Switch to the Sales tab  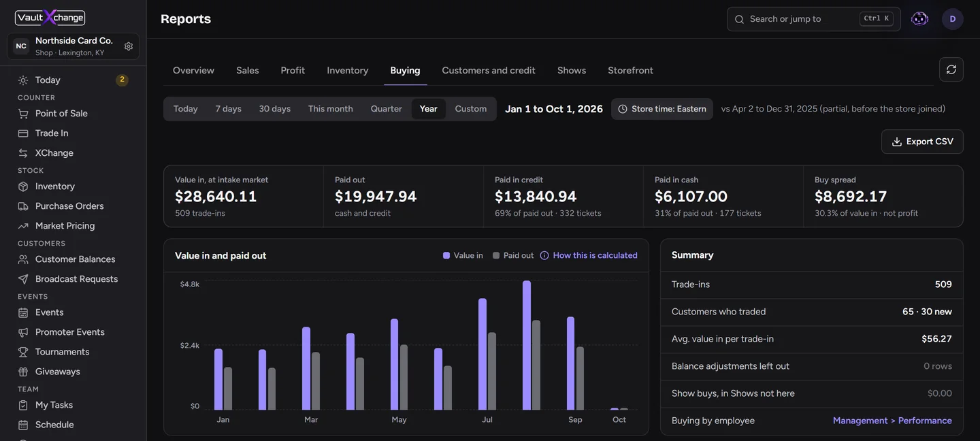point(248,71)
